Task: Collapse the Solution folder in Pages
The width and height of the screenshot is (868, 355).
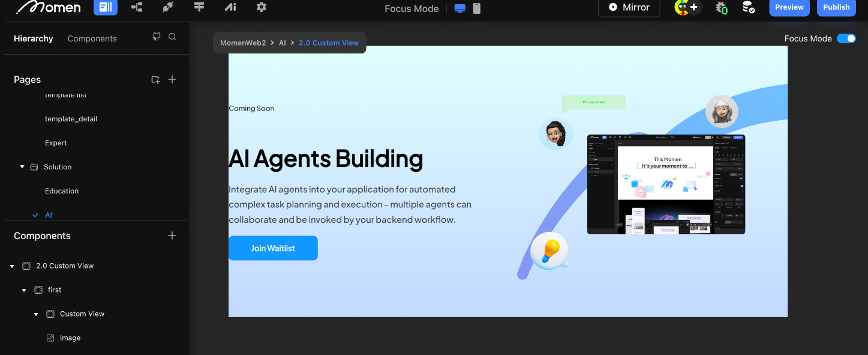Action: (x=22, y=167)
